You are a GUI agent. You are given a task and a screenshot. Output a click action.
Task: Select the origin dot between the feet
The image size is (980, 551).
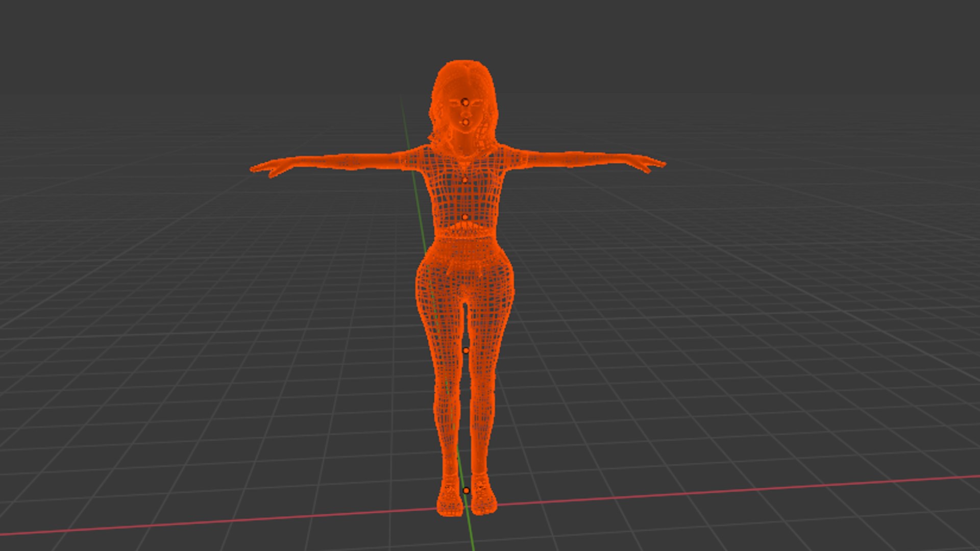click(x=466, y=491)
